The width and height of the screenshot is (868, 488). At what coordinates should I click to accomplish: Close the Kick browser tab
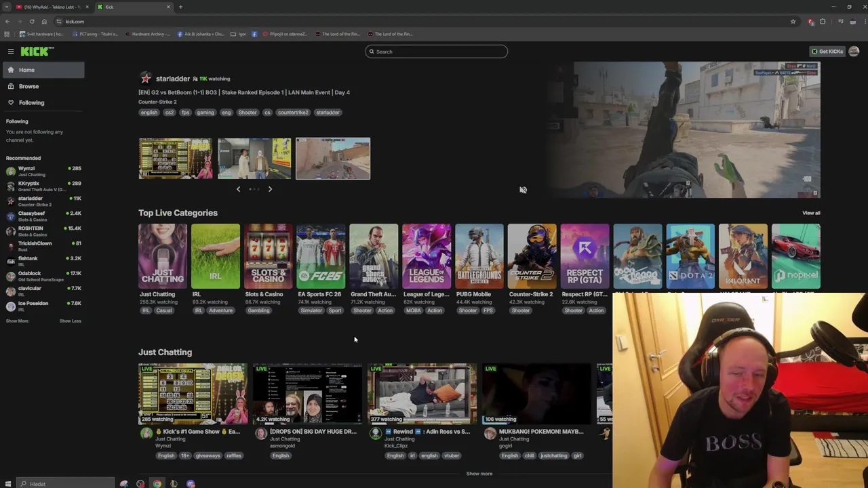168,7
